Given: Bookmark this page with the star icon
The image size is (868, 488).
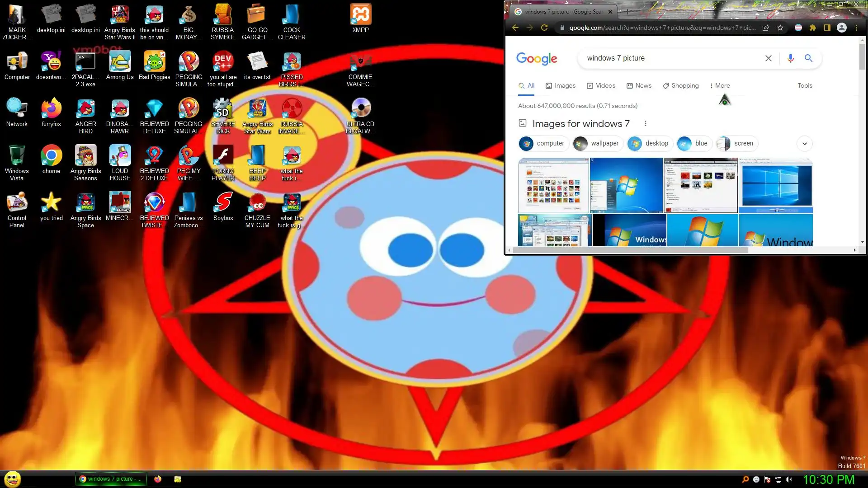Looking at the screenshot, I should click(780, 28).
